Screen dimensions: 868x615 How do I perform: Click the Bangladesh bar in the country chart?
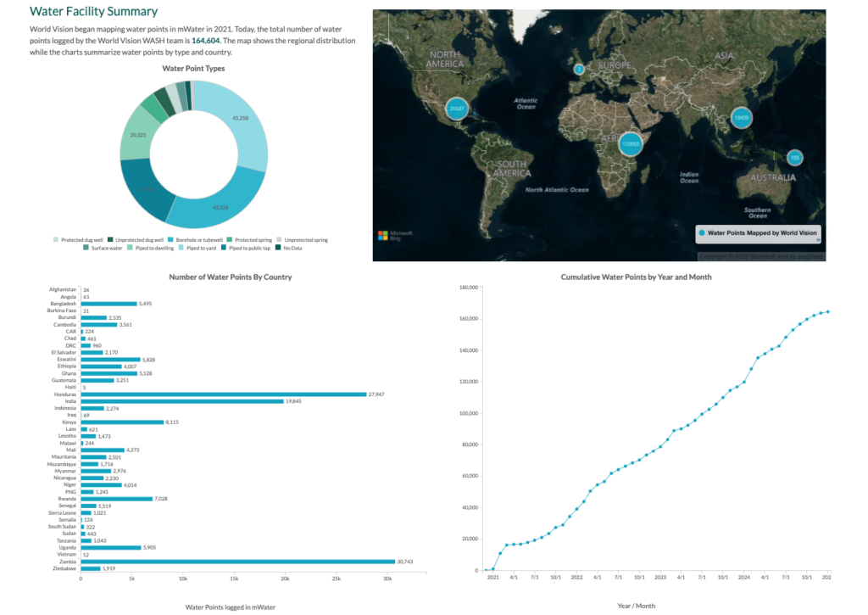[x=109, y=304]
